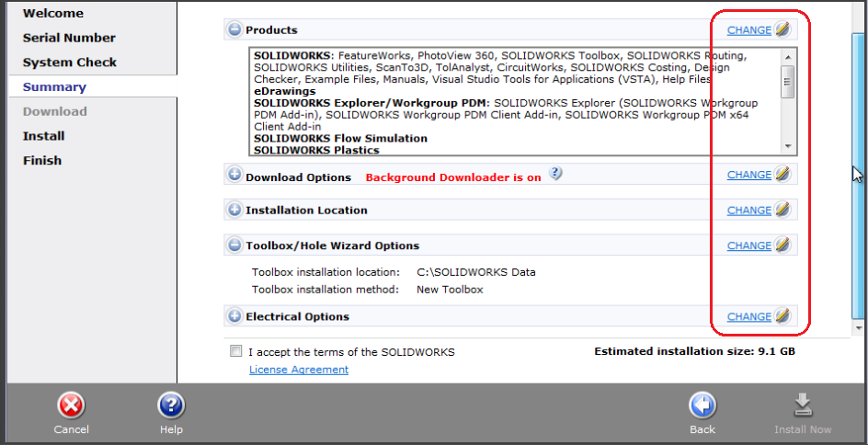
Task: Click the red Cancel icon
Action: (71, 406)
